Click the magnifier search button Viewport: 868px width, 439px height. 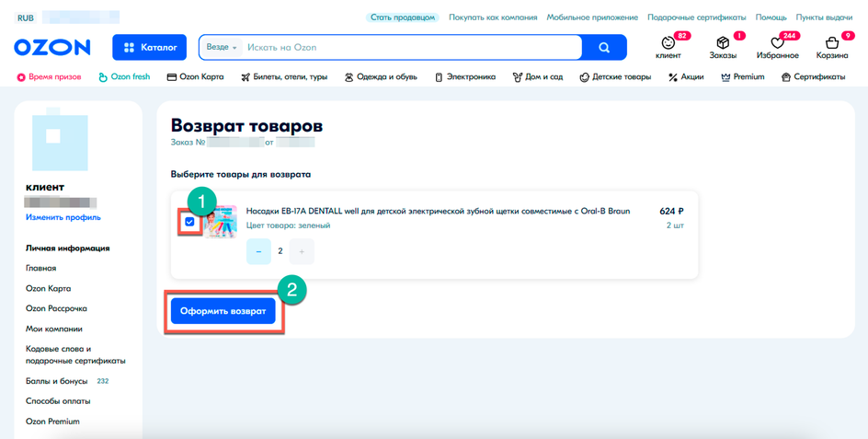pyautogui.click(x=604, y=47)
